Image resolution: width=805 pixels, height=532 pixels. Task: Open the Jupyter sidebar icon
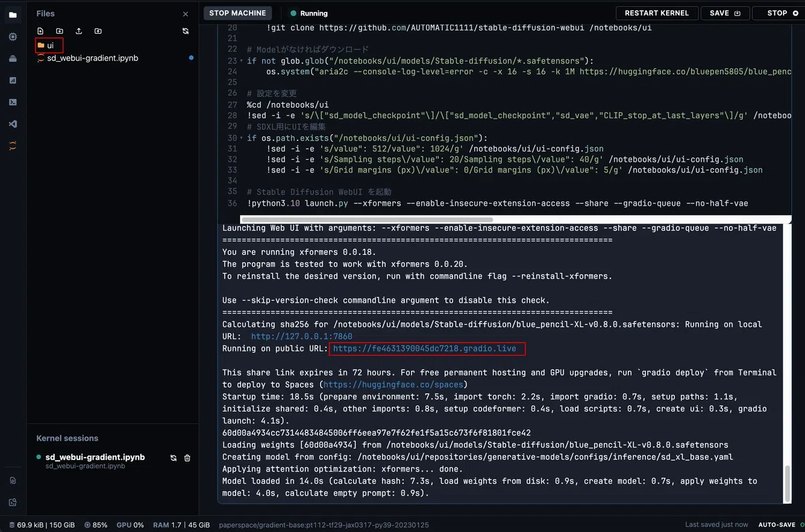(13, 146)
